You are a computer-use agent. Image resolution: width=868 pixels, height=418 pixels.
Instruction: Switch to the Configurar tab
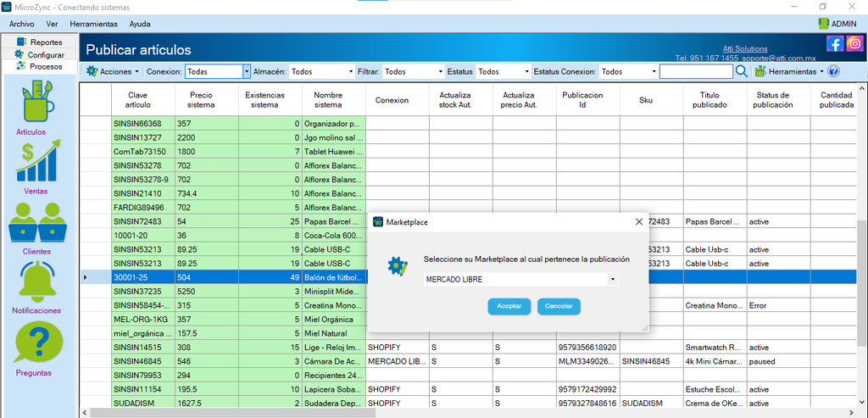tap(40, 54)
